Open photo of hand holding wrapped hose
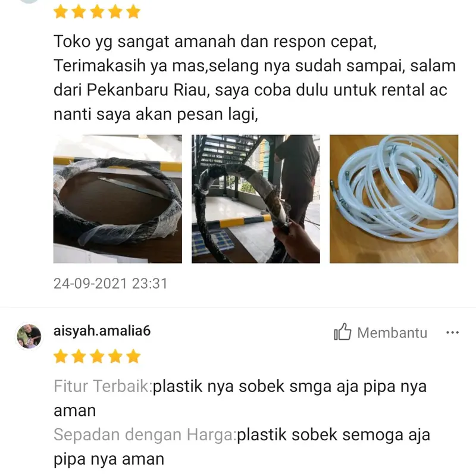The image size is (476, 476). (x=256, y=199)
